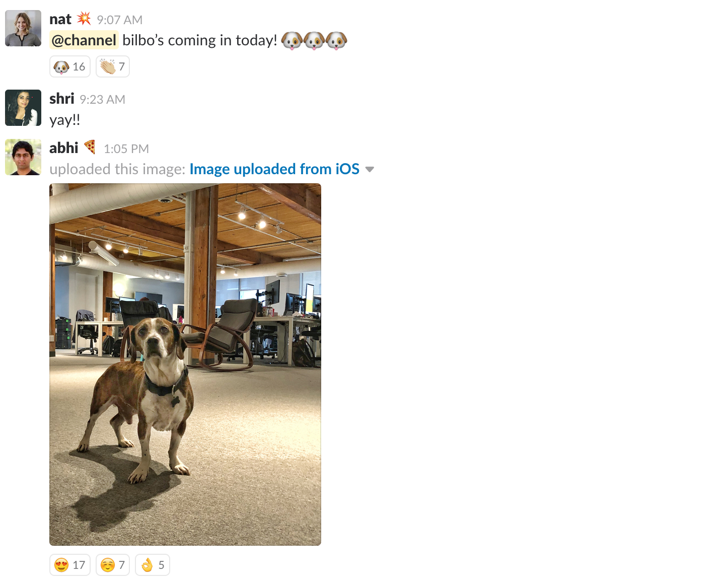Click the @channel mention
The width and height of the screenshot is (728, 585).
tap(84, 40)
